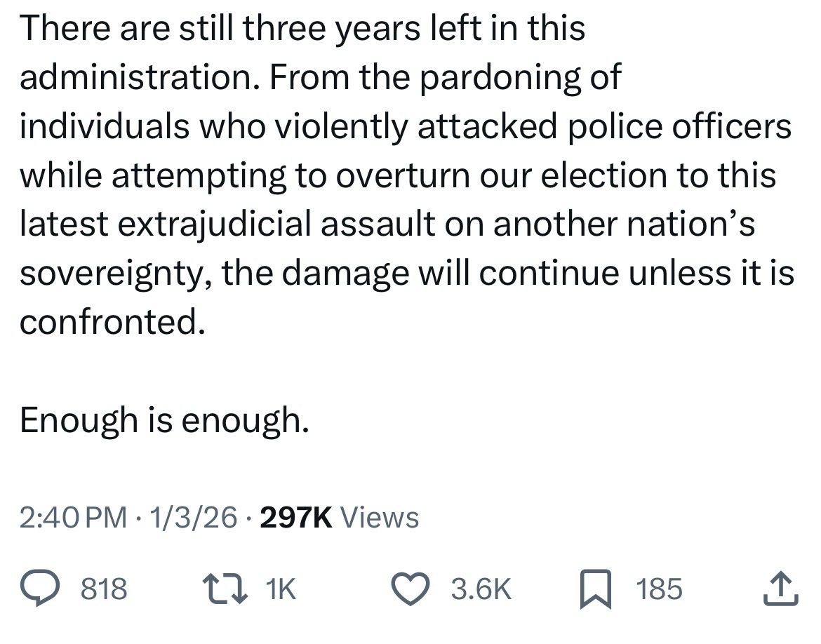View analytics via the 297K number
Viewport: 821px width, 644px height.
[295, 518]
